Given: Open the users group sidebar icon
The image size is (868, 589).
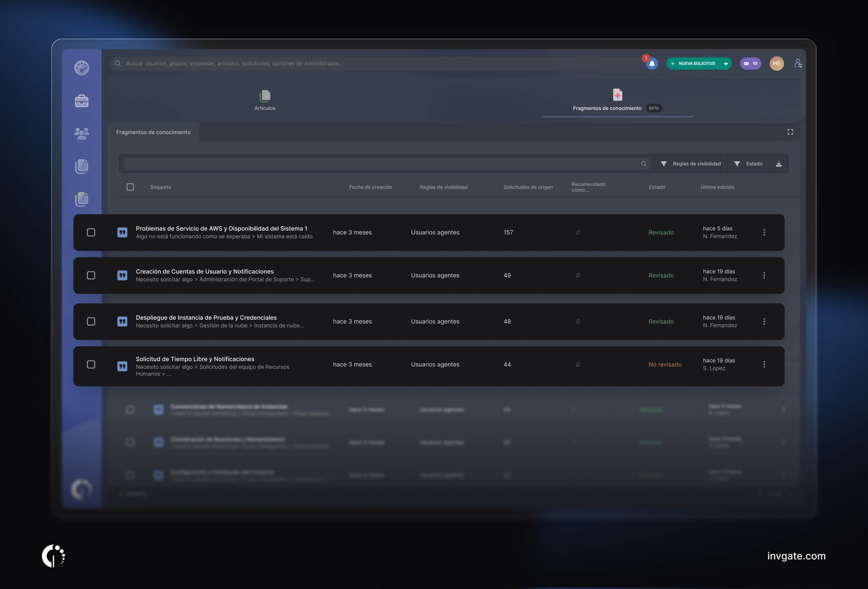Looking at the screenshot, I should click(x=81, y=133).
